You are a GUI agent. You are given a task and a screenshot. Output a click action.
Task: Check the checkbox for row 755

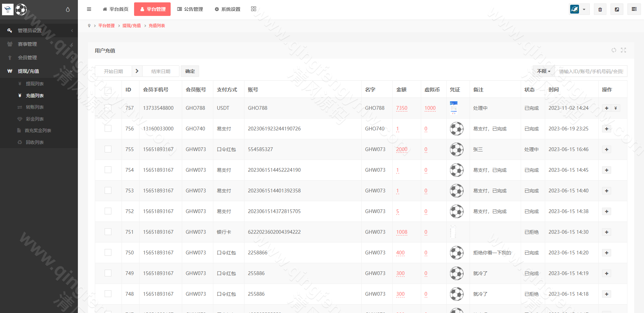click(108, 149)
